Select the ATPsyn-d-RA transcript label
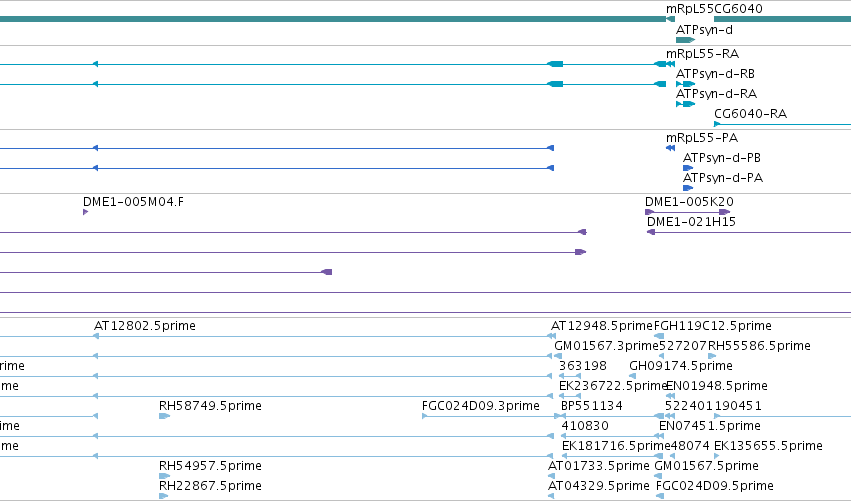The width and height of the screenshot is (851, 501). pos(716,94)
